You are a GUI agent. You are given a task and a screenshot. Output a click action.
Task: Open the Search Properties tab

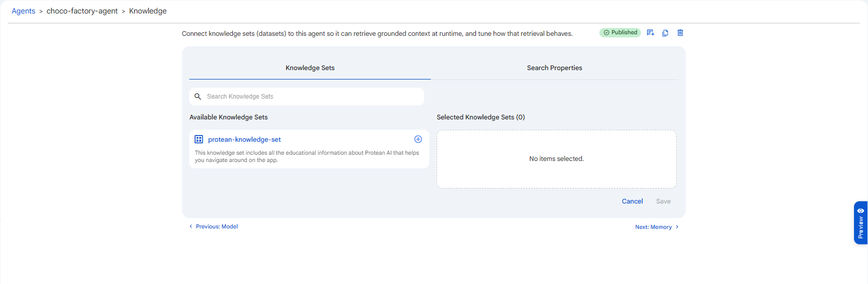pos(554,68)
